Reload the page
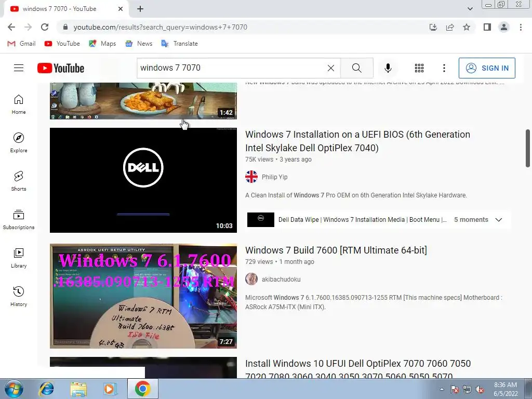Screen dimensions: 532x399 point(45,27)
